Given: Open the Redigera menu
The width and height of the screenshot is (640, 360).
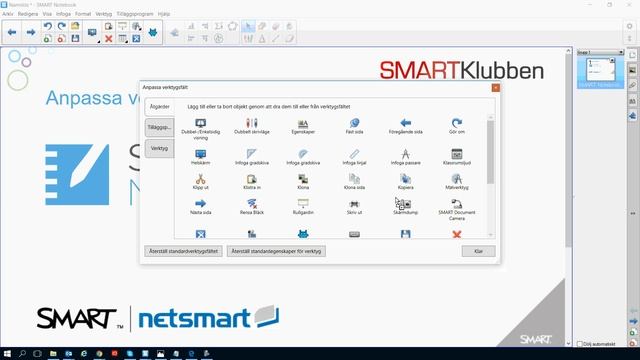Looking at the screenshot, I should pos(28,14).
